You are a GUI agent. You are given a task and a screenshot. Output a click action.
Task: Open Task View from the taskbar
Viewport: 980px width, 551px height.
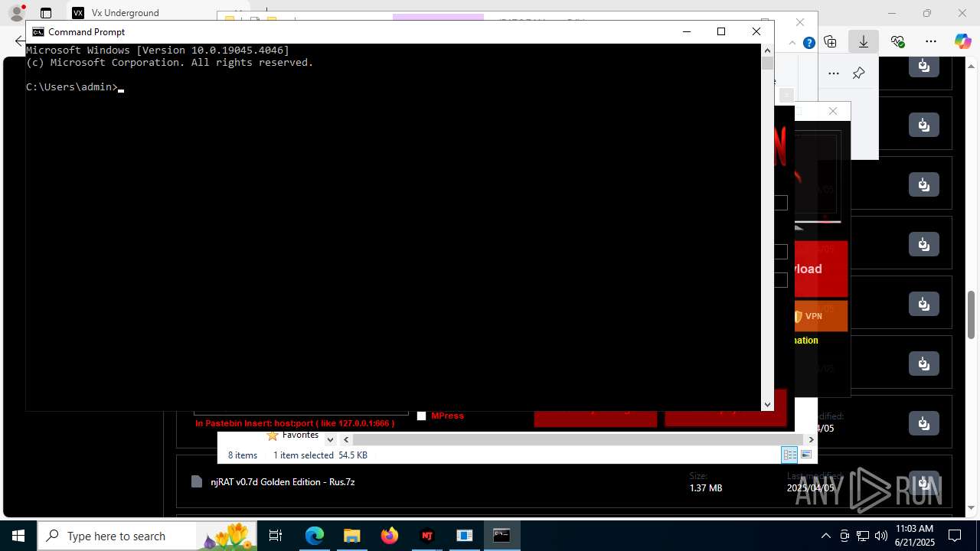276,536
